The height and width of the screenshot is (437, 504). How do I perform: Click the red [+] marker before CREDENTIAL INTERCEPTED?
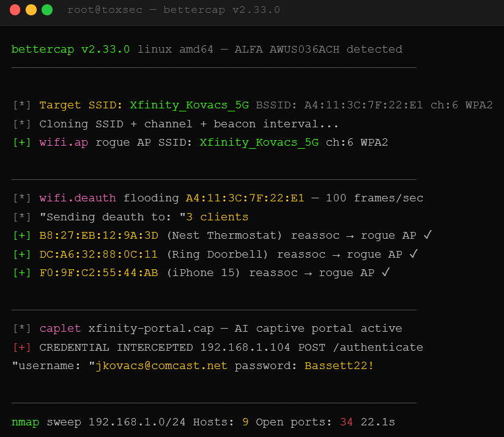click(22, 347)
